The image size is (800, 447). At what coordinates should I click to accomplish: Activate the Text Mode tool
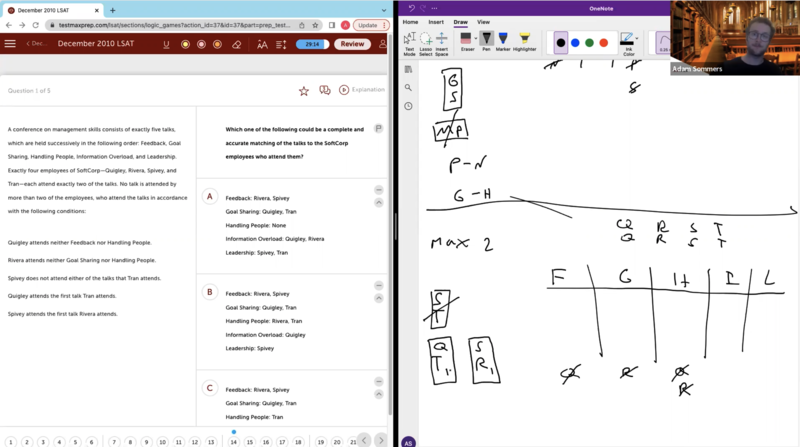coord(410,44)
